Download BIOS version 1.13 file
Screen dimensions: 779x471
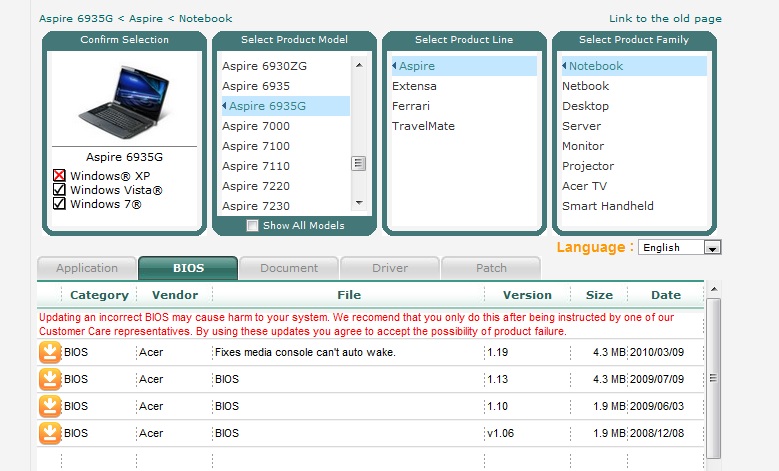(x=50, y=379)
